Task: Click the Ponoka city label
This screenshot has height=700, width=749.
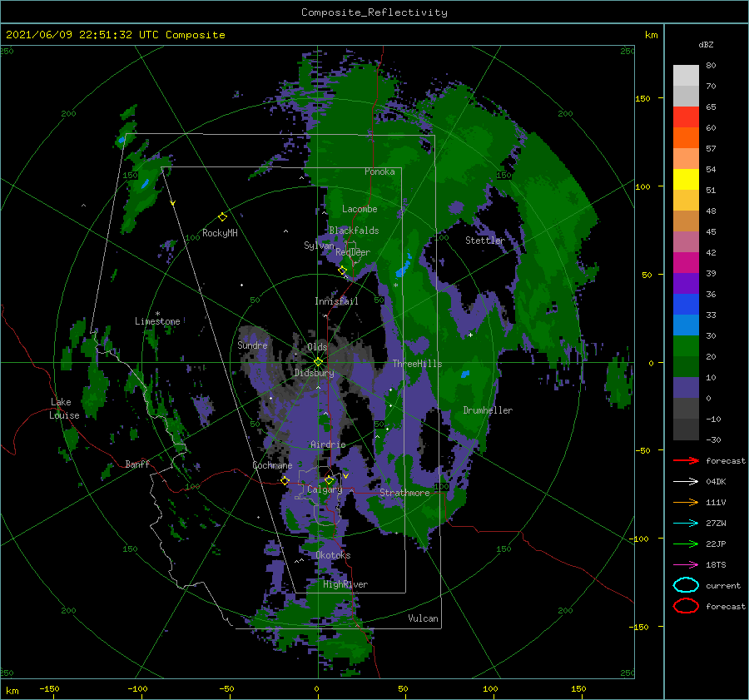Action: pos(379,171)
